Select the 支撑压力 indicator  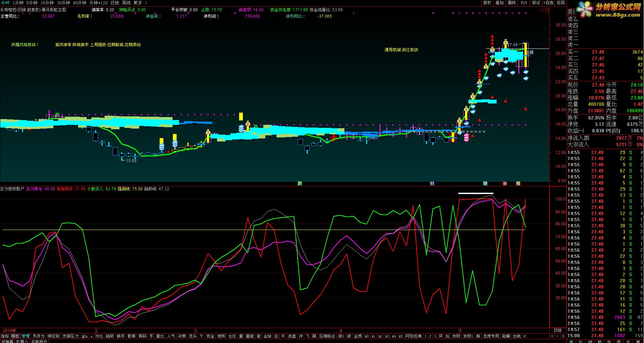coord(70,336)
